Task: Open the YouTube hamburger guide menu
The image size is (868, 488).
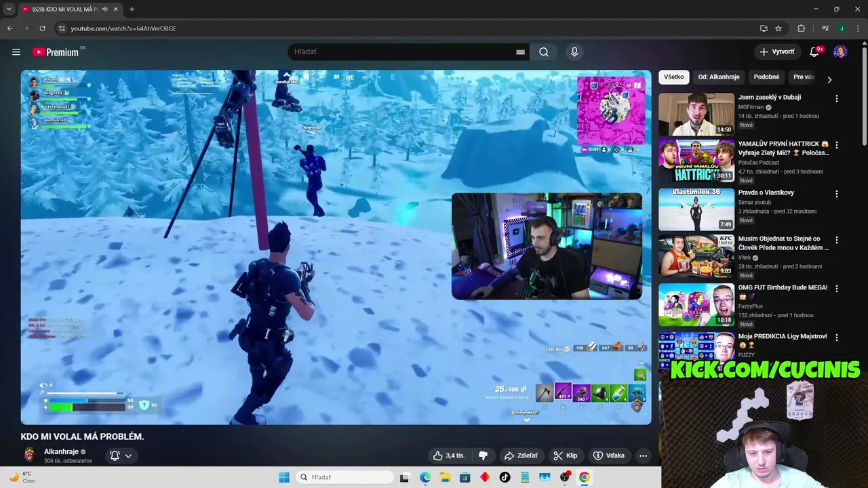Action: 16,52
